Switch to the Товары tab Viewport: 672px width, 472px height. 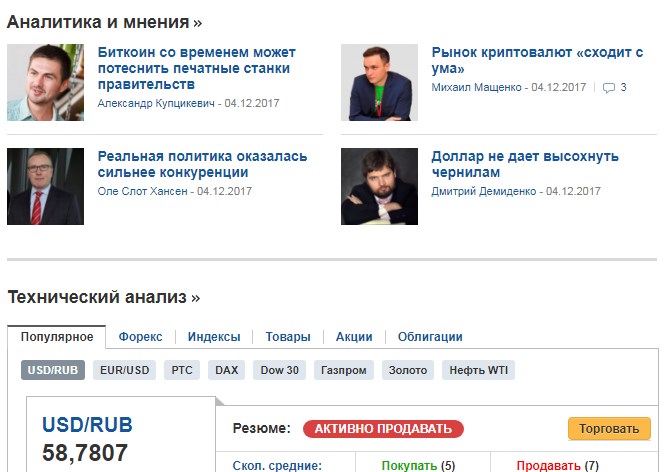(x=288, y=337)
